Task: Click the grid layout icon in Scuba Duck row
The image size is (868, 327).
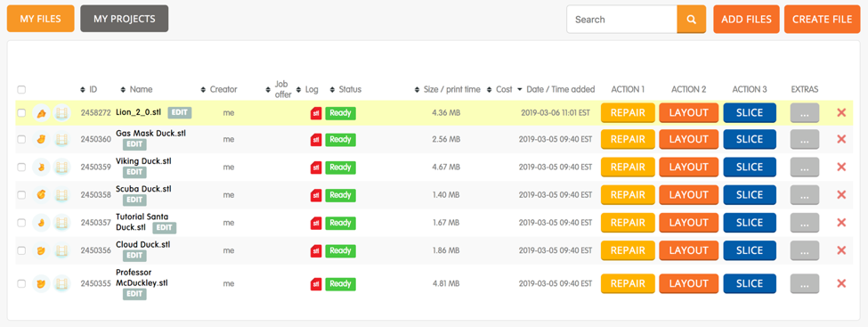Action: pyautogui.click(x=61, y=195)
